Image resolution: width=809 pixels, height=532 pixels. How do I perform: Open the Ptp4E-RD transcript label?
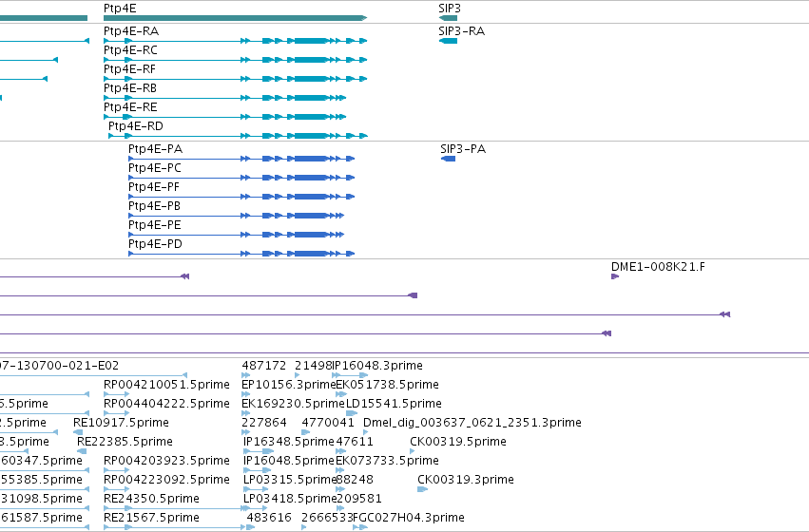[136, 126]
